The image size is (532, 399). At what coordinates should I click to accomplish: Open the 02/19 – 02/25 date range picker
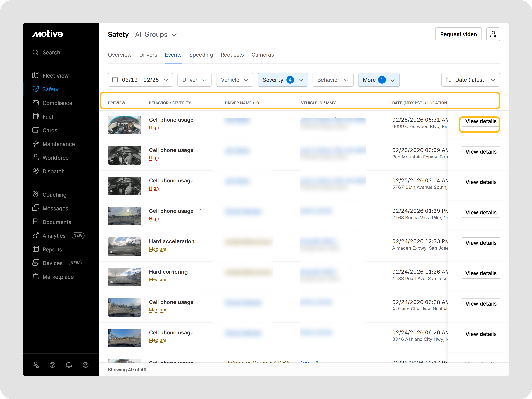pos(140,80)
